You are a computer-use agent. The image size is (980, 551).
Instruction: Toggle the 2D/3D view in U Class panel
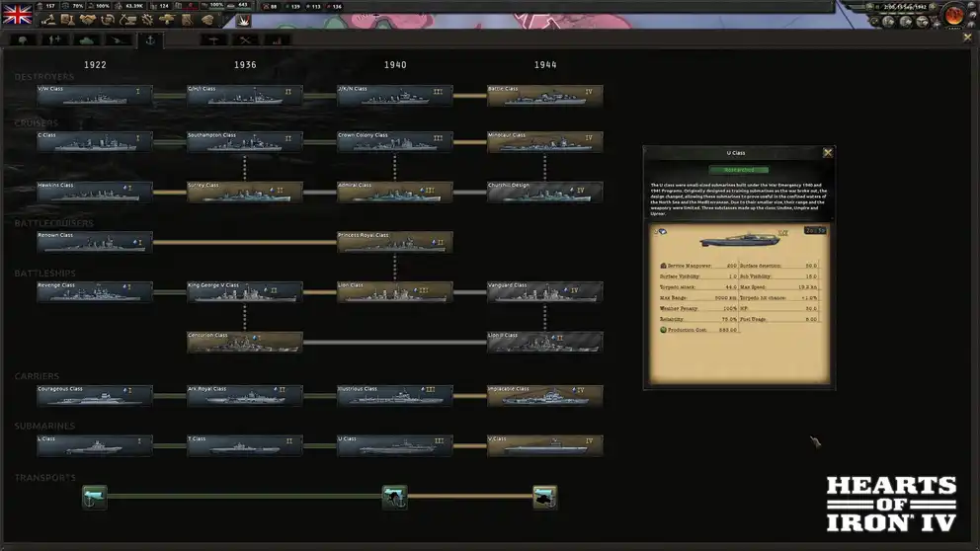tap(815, 231)
